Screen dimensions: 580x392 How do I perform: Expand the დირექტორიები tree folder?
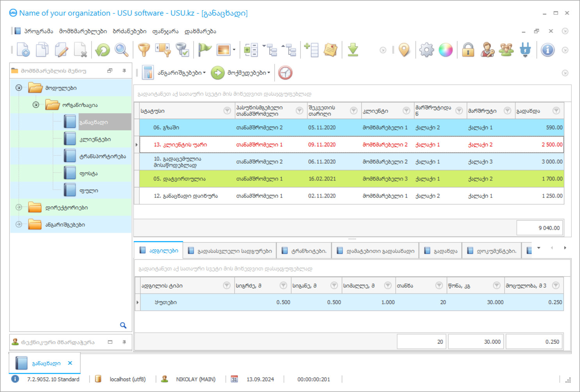click(x=19, y=207)
